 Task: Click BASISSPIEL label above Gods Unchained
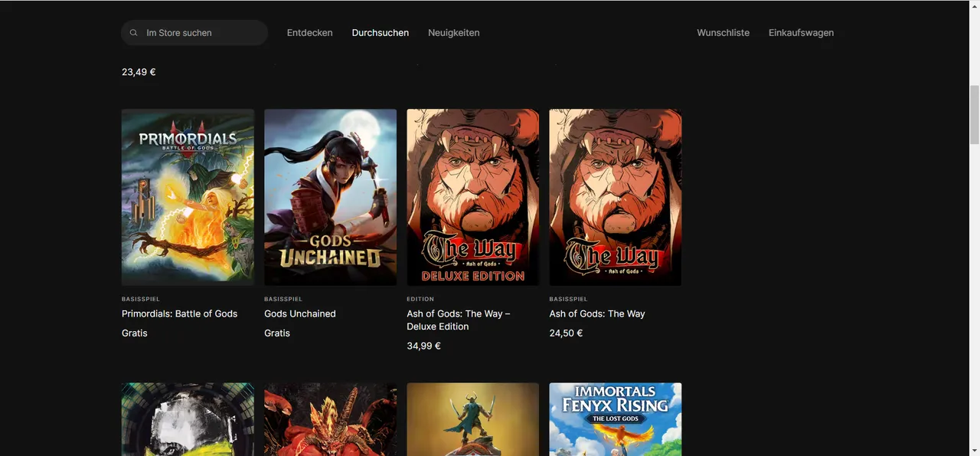pos(283,299)
